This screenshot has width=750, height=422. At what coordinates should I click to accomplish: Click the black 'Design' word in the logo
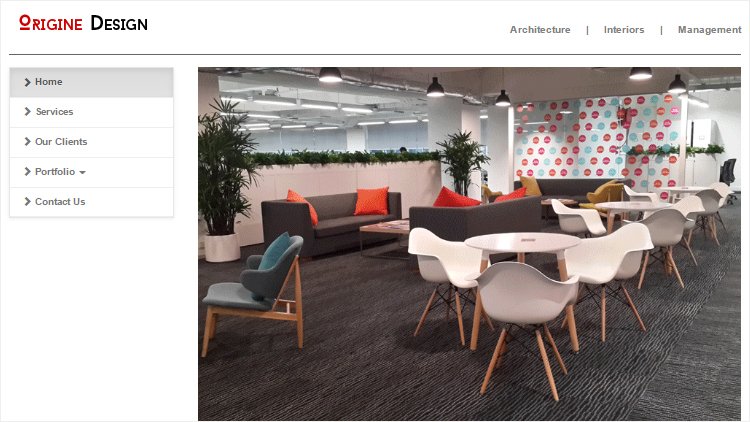pyautogui.click(x=119, y=23)
